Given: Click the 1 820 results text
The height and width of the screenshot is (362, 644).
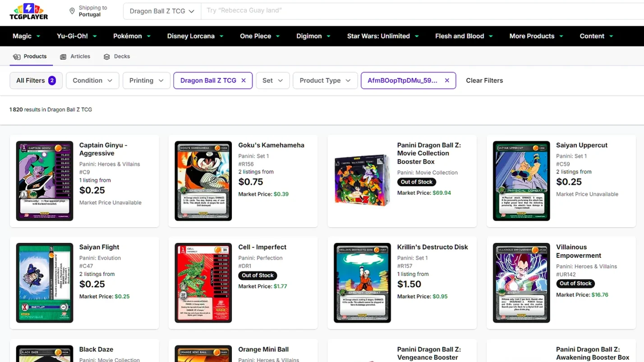Looking at the screenshot, I should pos(51,110).
